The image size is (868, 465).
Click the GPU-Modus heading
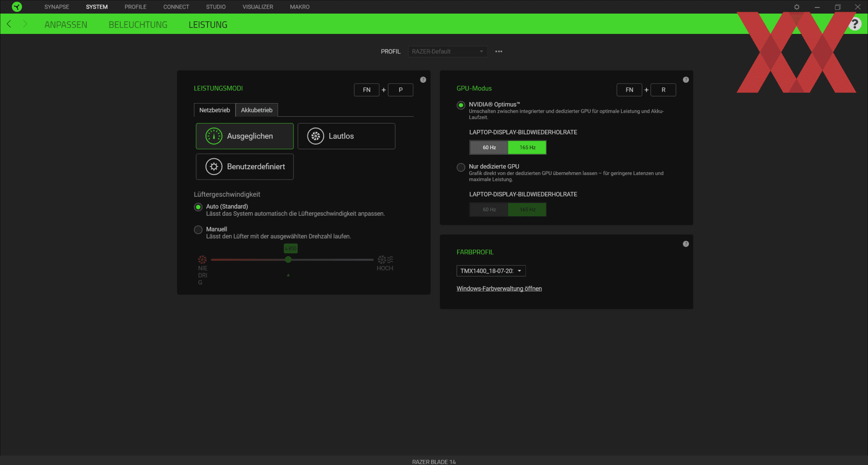pyautogui.click(x=474, y=88)
